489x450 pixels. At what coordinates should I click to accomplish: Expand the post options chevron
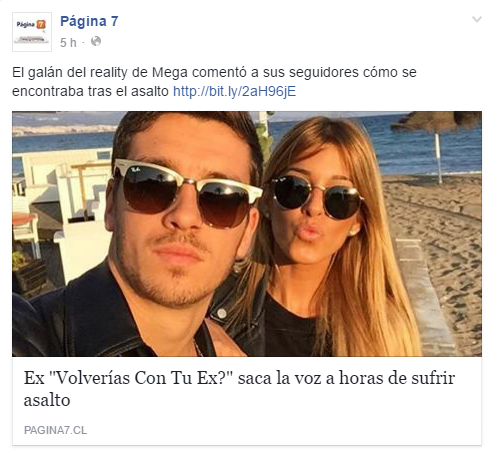pos(477,20)
